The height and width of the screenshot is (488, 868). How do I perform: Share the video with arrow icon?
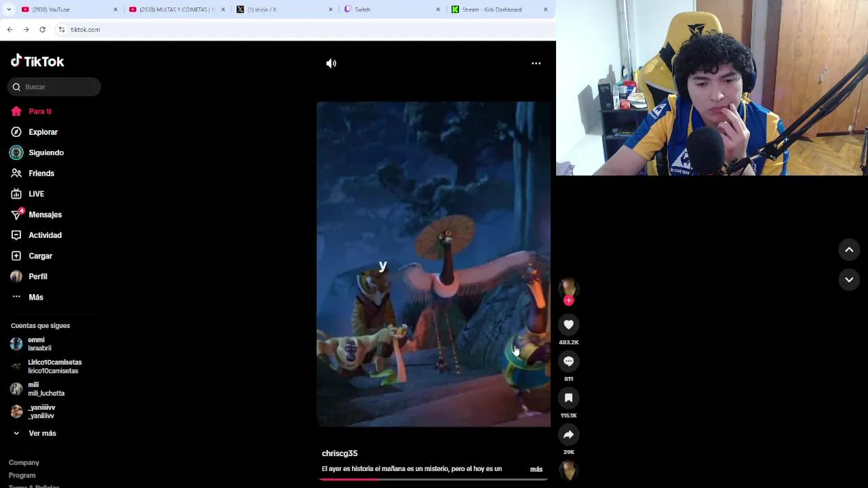click(x=568, y=434)
